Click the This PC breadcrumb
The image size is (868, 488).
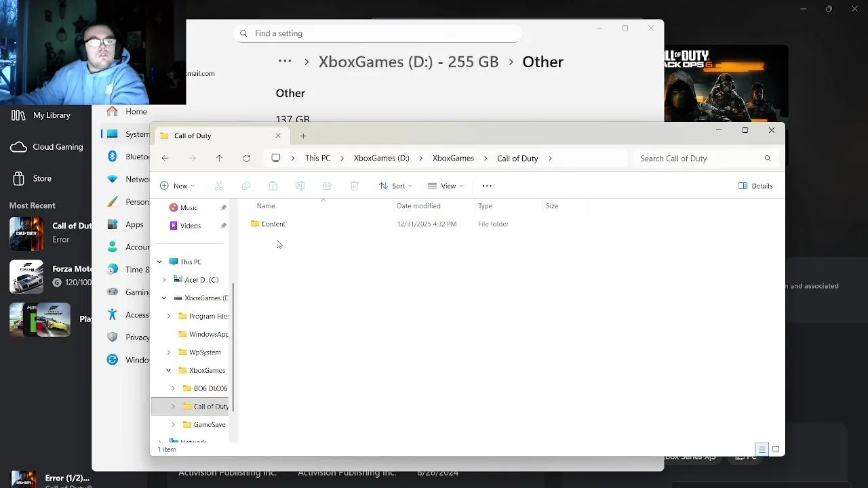(318, 159)
